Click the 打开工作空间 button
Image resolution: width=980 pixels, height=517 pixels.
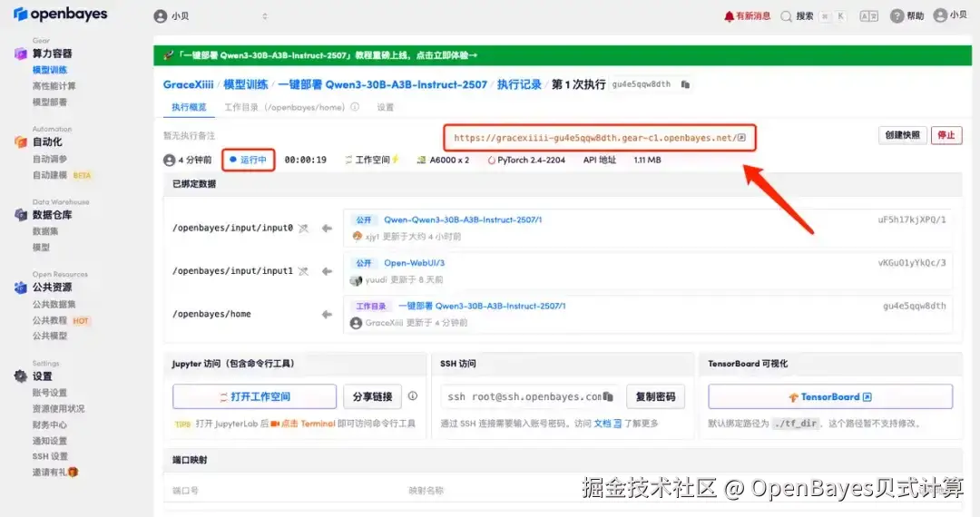click(254, 396)
